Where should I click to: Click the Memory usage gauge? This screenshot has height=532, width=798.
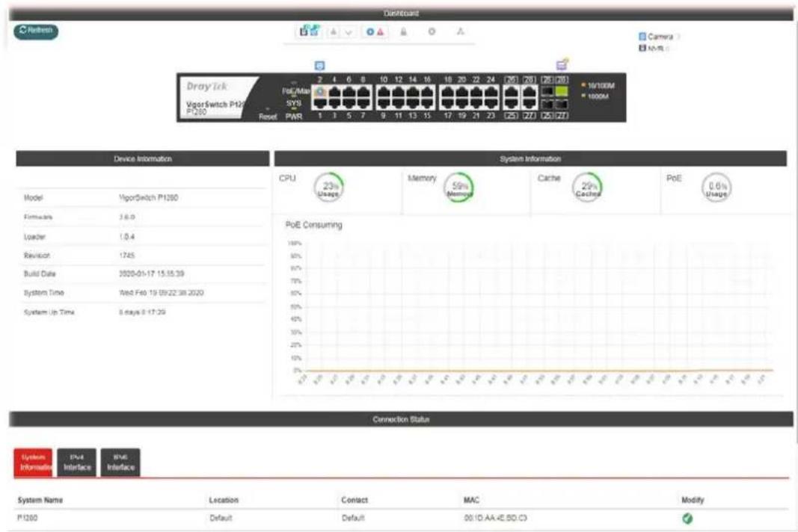tap(459, 188)
